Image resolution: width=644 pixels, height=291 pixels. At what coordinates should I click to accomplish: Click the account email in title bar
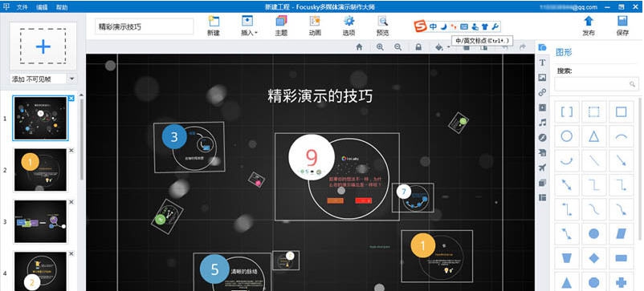(x=568, y=7)
